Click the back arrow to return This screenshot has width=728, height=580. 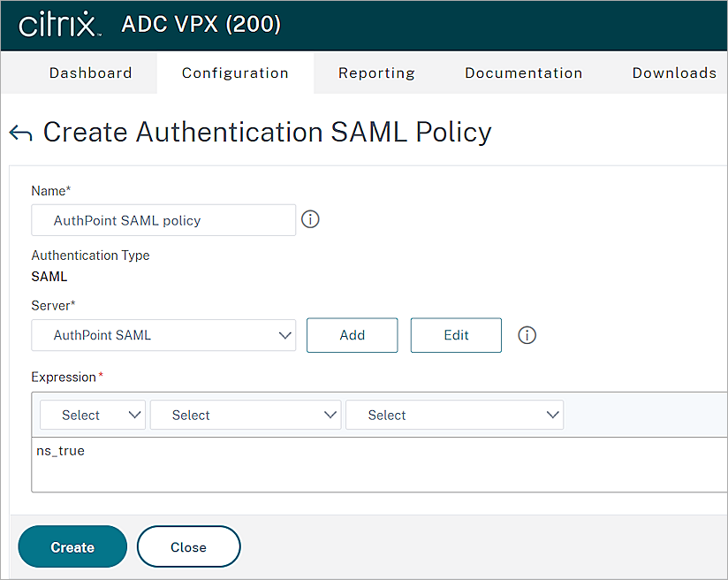point(19,131)
